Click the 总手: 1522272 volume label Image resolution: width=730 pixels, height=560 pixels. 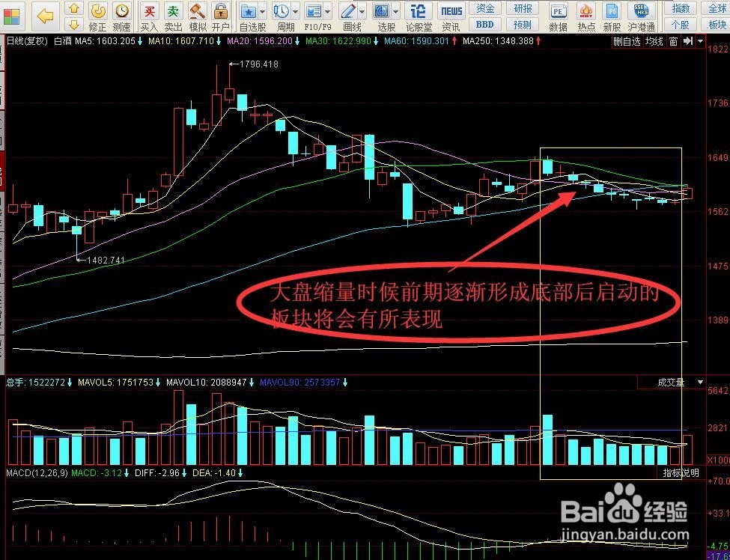click(x=35, y=383)
